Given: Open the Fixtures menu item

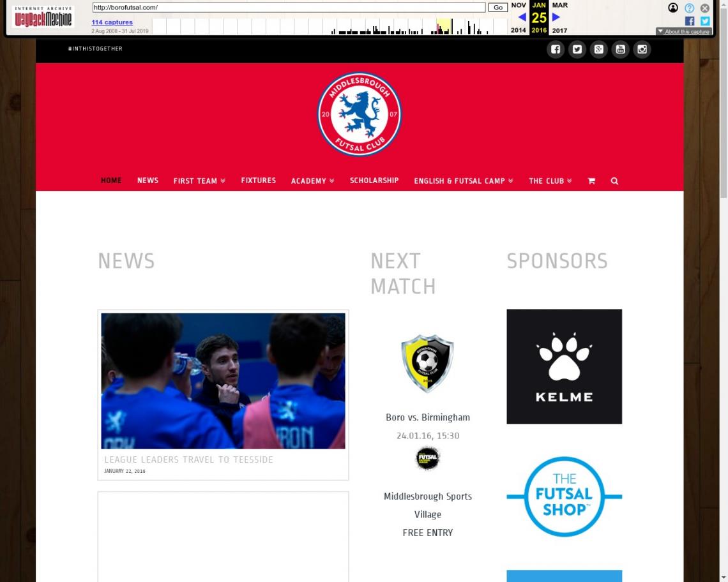Looking at the screenshot, I should point(258,181).
